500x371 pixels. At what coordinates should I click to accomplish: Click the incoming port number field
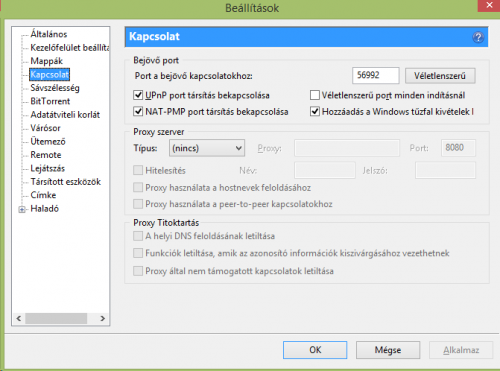(x=375, y=75)
